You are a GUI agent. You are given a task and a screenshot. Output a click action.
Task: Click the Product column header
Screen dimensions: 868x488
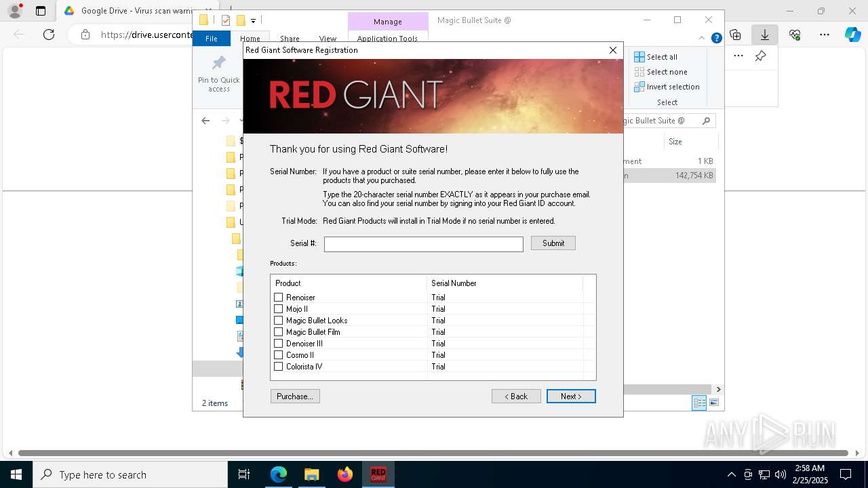tap(349, 283)
